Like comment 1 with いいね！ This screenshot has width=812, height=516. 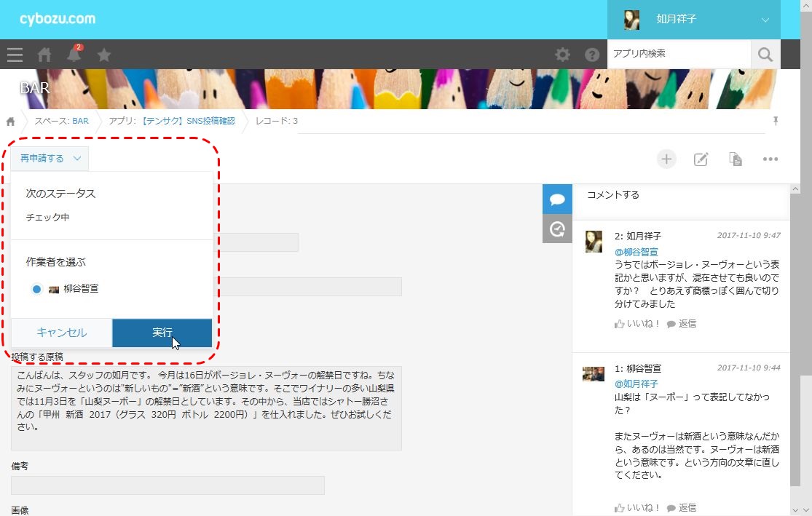point(637,508)
